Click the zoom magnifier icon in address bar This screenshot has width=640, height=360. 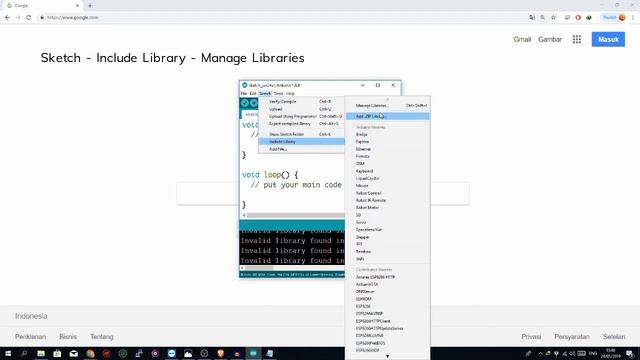[542, 18]
